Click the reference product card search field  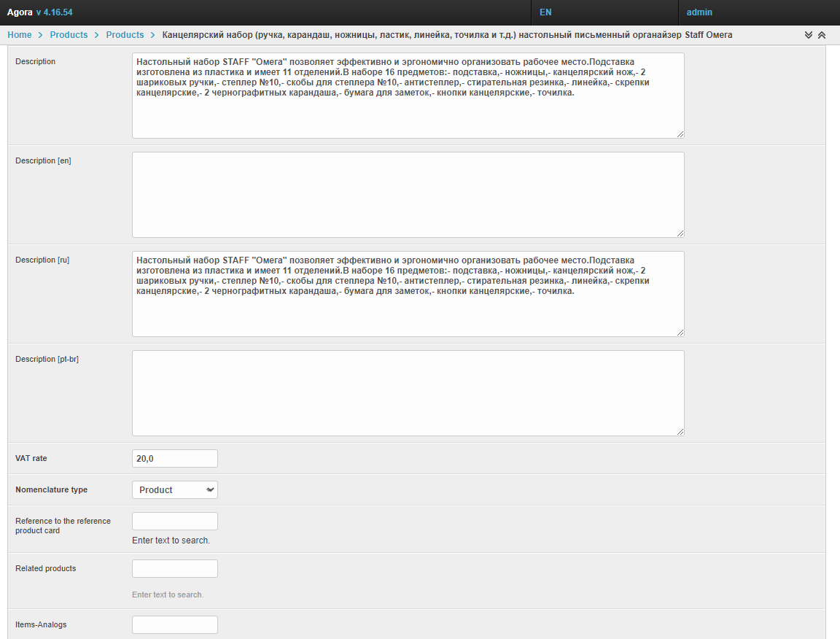tap(174, 522)
